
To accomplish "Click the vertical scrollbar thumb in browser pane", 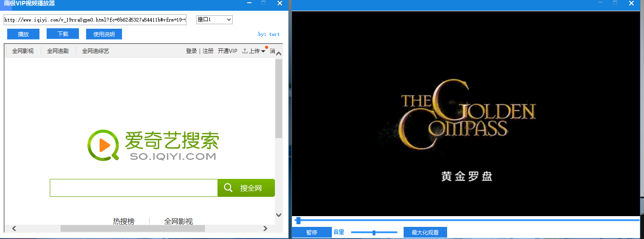I will click(278, 98).
